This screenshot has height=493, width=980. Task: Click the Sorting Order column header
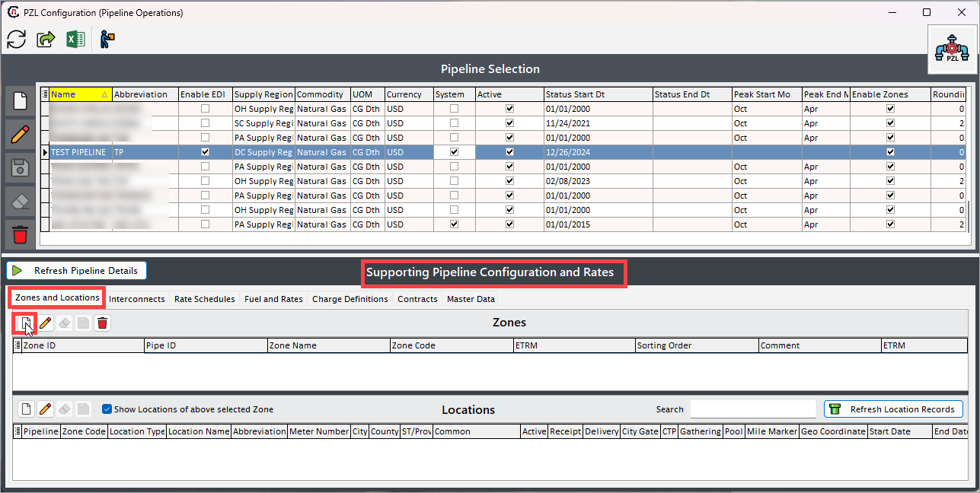click(697, 345)
